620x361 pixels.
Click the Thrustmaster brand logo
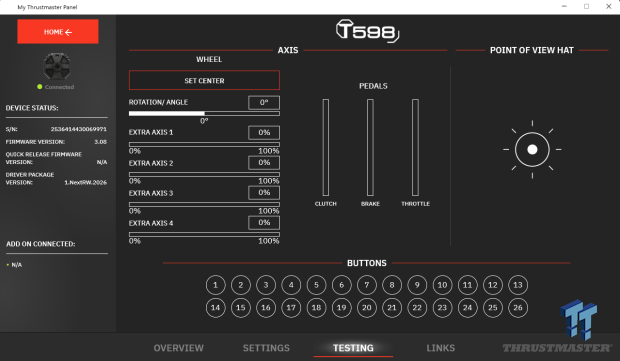point(557,348)
